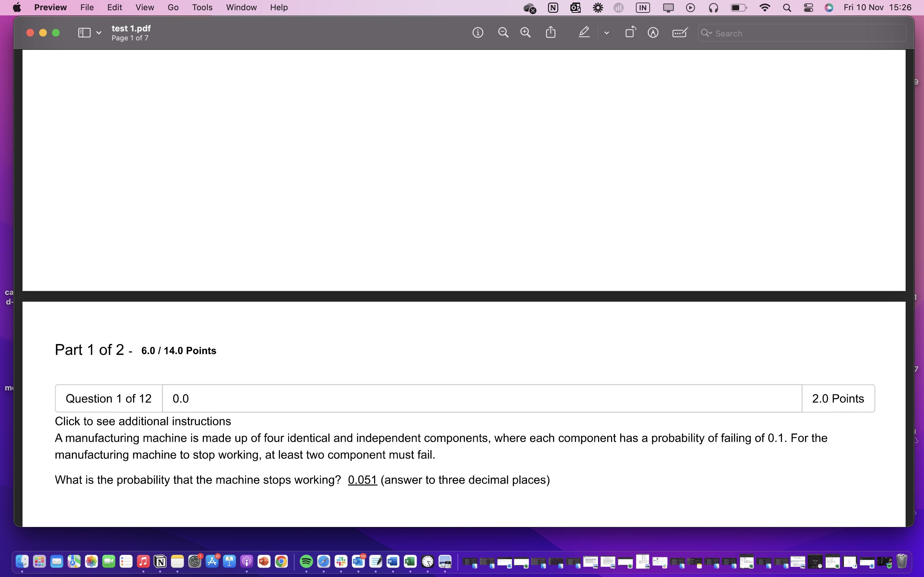Show document info inspector
Screen dimensions: 924x577
(478, 32)
